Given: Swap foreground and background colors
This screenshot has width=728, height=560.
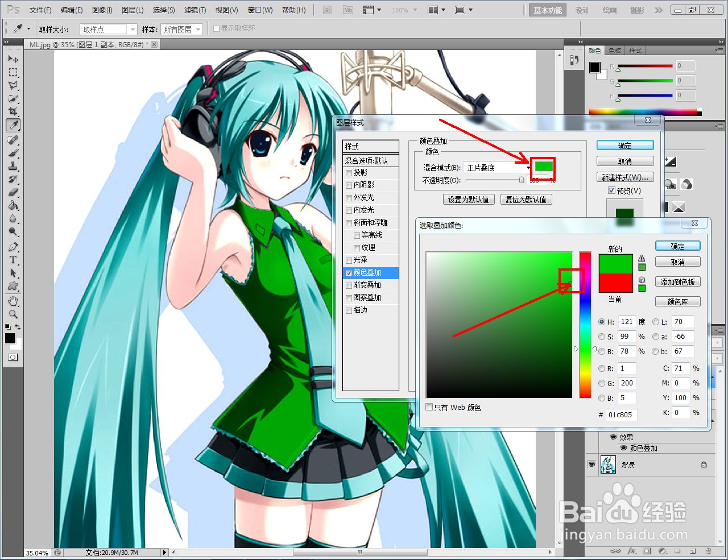Looking at the screenshot, I should pyautogui.click(x=18, y=327).
